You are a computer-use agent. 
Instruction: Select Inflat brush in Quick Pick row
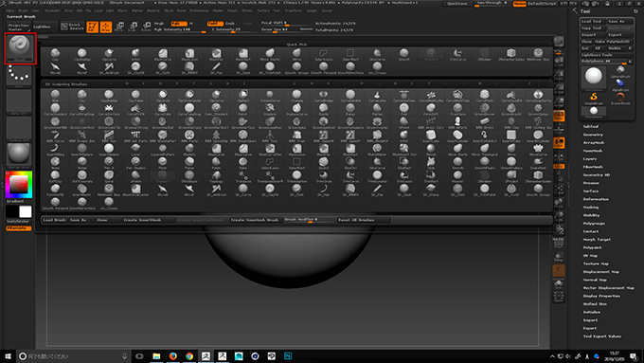pos(135,55)
